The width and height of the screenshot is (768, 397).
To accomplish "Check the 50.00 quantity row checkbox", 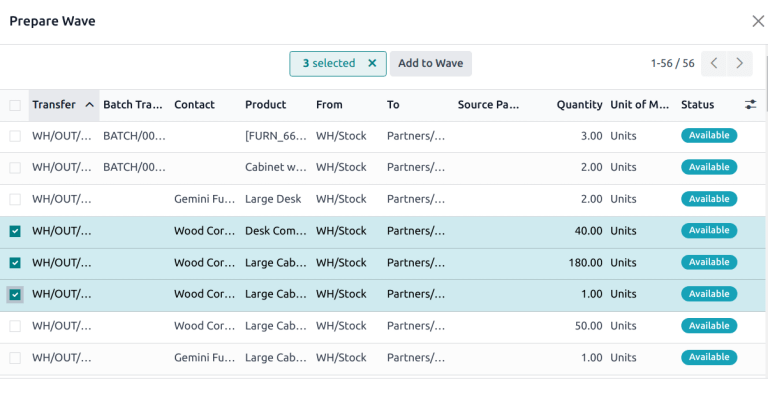I will (15, 326).
